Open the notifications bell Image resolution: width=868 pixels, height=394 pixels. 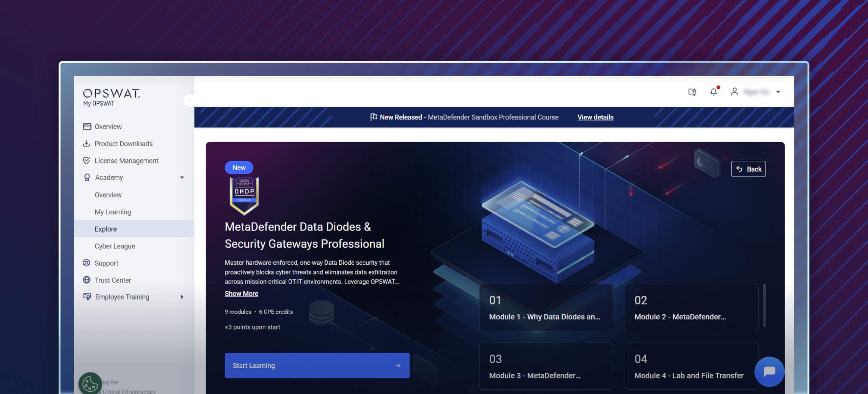(x=714, y=91)
